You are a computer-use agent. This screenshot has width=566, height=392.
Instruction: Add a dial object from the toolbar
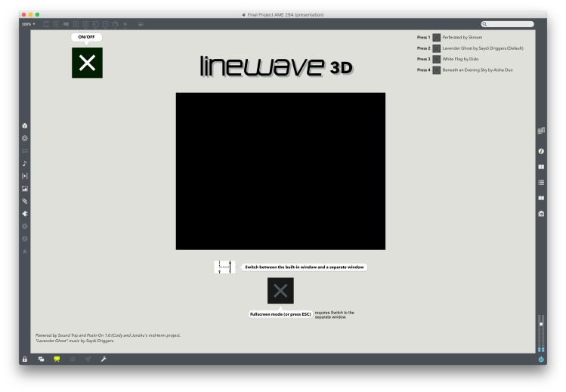(115, 24)
